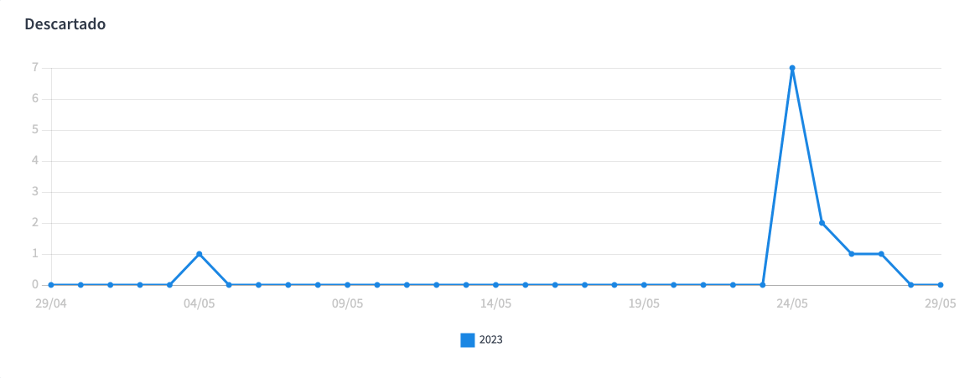Select the data point at 09/05

347,285
